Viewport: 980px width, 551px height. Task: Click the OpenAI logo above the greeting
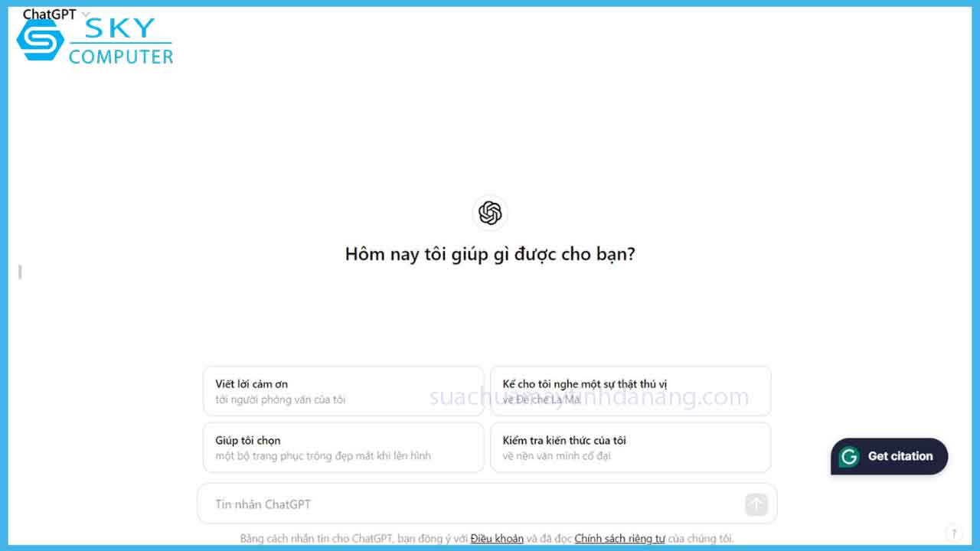[489, 213]
